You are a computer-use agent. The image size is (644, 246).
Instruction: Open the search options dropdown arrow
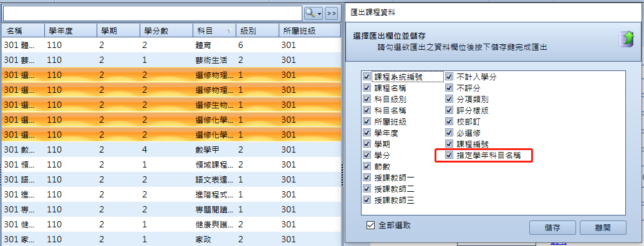click(x=320, y=14)
